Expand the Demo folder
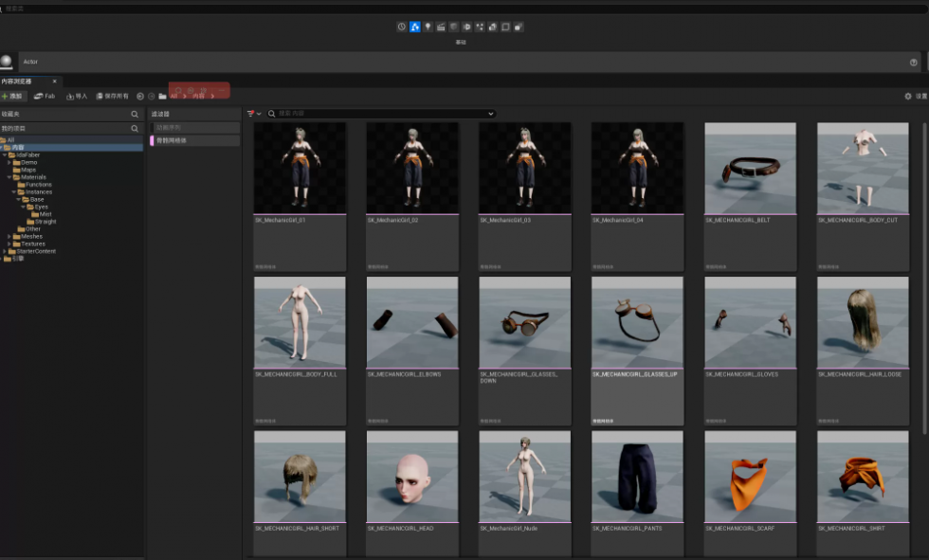The width and height of the screenshot is (929, 560). click(x=9, y=162)
